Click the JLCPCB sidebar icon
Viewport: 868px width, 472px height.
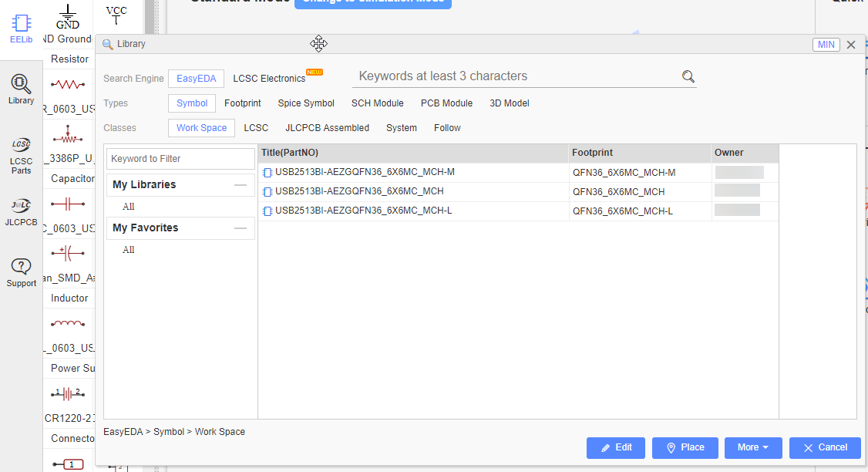click(21, 210)
